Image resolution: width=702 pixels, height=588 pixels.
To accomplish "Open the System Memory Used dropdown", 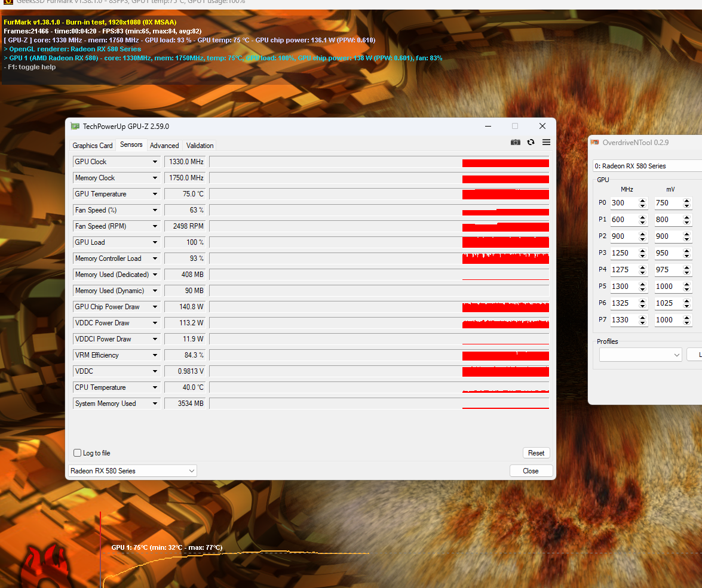I will coord(155,403).
